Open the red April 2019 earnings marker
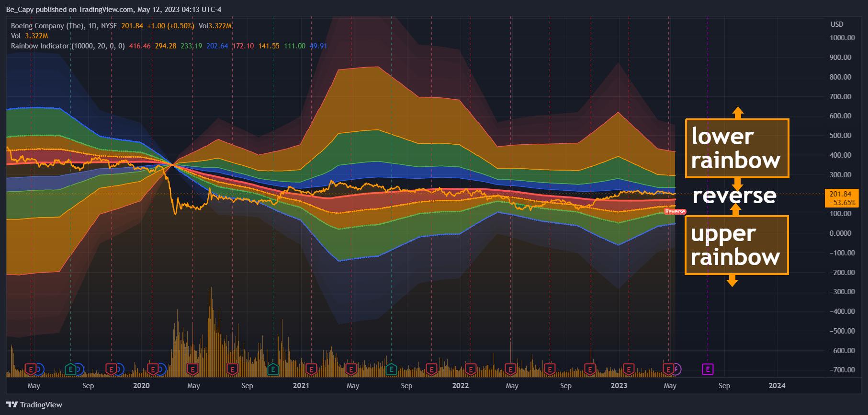The width and height of the screenshot is (868, 415). click(31, 369)
